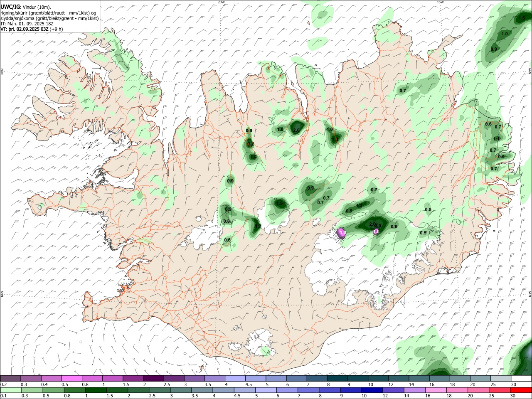Screen dimensions: 532x399
Task: Choose the palest green swatch starting the rain scale
Action: [x=10, y=390]
